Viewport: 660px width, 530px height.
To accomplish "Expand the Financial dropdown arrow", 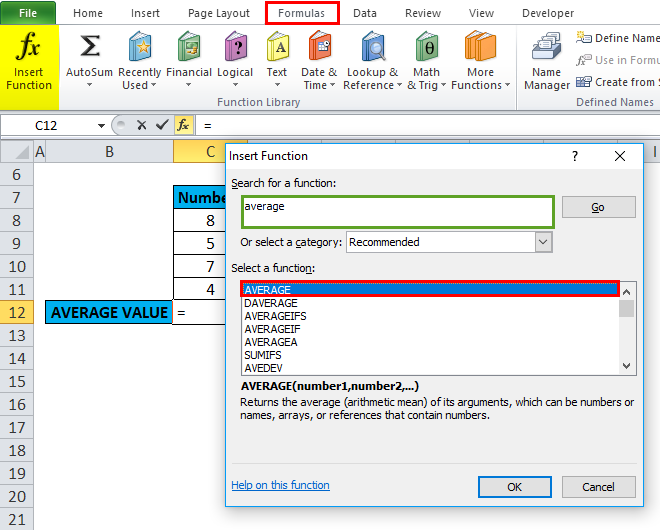I will pos(189,85).
